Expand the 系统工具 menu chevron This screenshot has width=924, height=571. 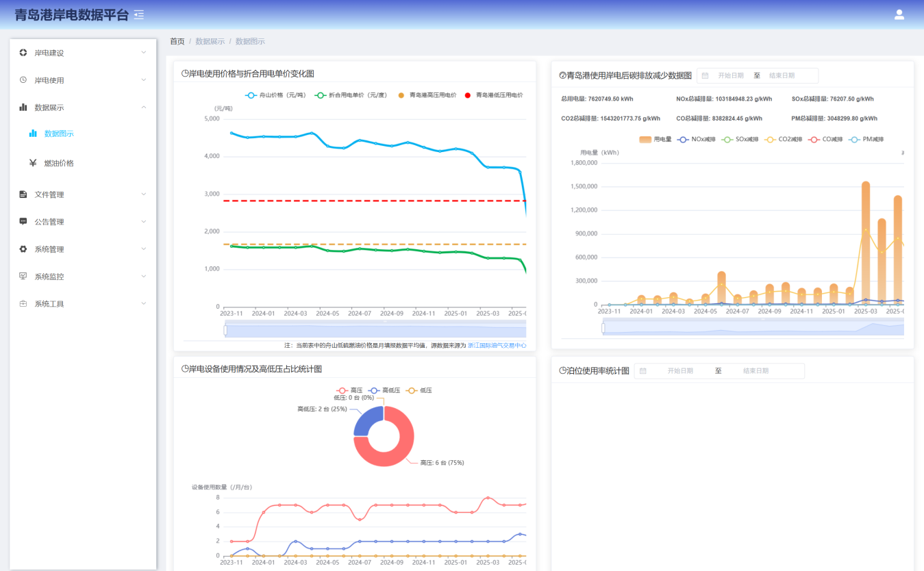143,304
